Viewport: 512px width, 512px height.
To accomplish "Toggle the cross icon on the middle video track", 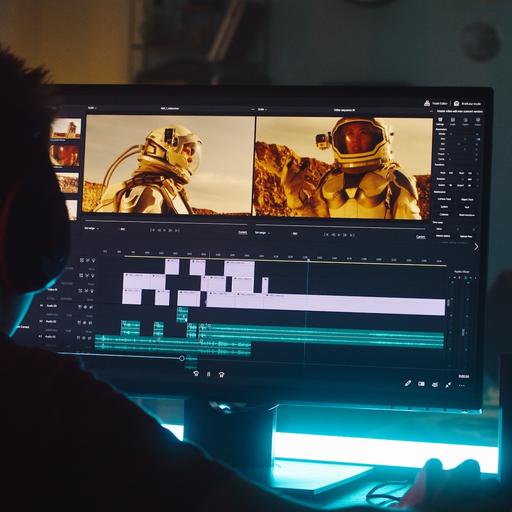I will [87, 276].
